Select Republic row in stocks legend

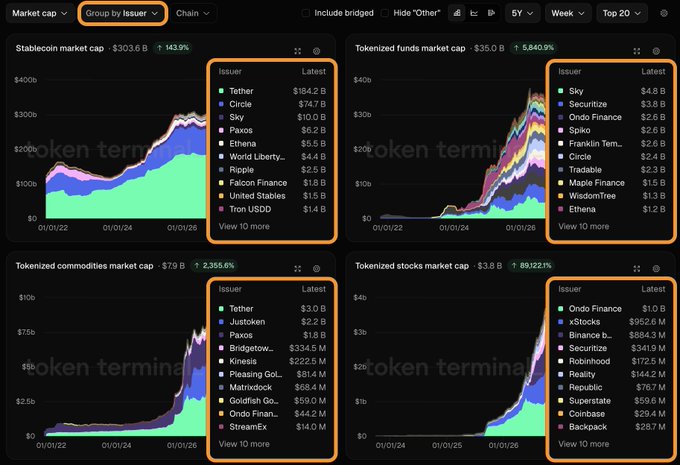tap(611, 387)
